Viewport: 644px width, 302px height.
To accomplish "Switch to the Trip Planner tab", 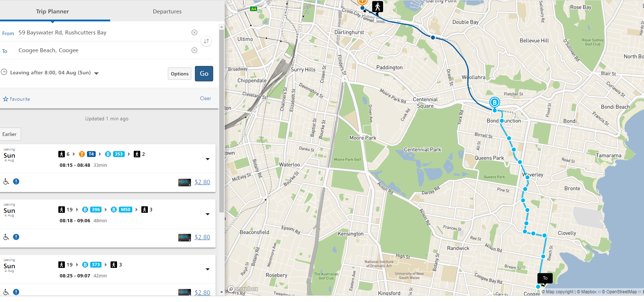I will point(53,11).
